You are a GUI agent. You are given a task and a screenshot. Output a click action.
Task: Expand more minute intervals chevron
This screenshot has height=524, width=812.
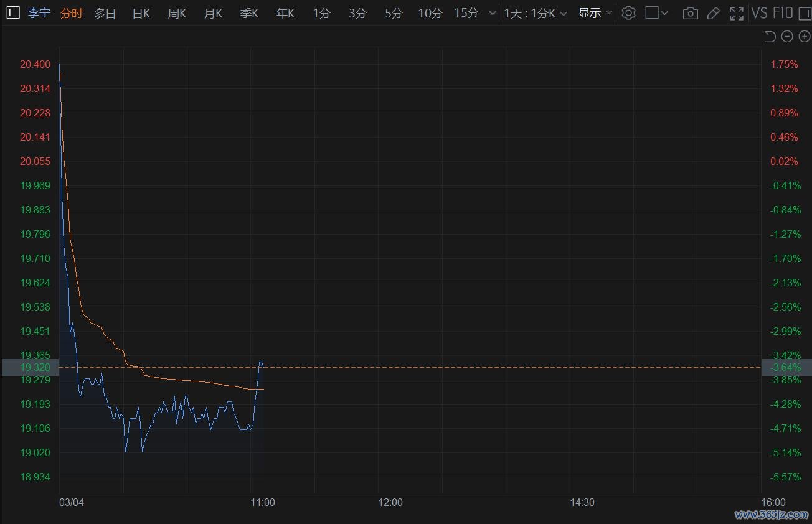[493, 13]
